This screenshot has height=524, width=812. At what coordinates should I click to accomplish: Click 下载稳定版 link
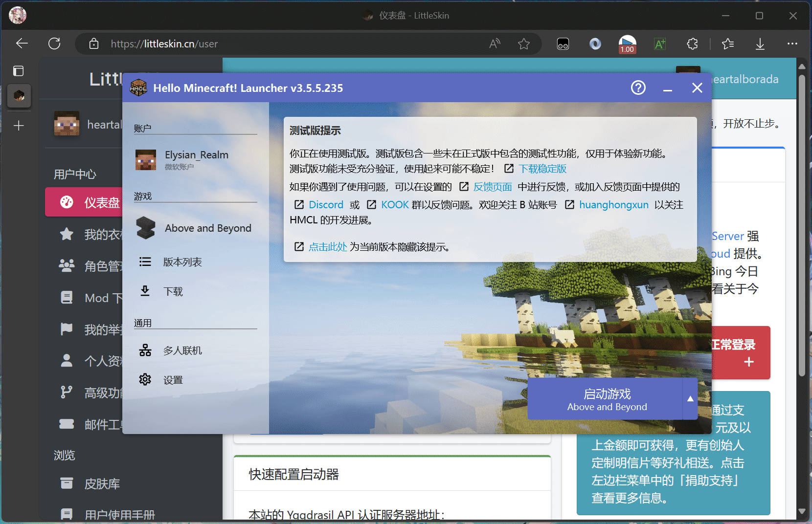(542, 169)
